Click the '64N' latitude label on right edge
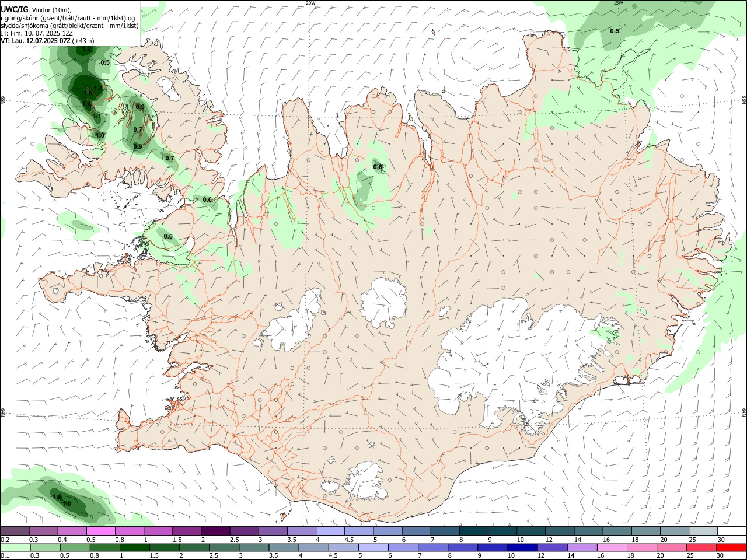 (744, 412)
